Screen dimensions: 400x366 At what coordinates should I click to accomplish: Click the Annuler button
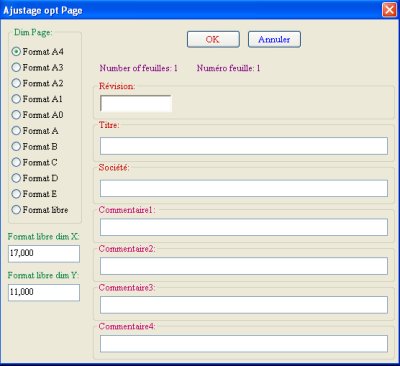click(274, 39)
